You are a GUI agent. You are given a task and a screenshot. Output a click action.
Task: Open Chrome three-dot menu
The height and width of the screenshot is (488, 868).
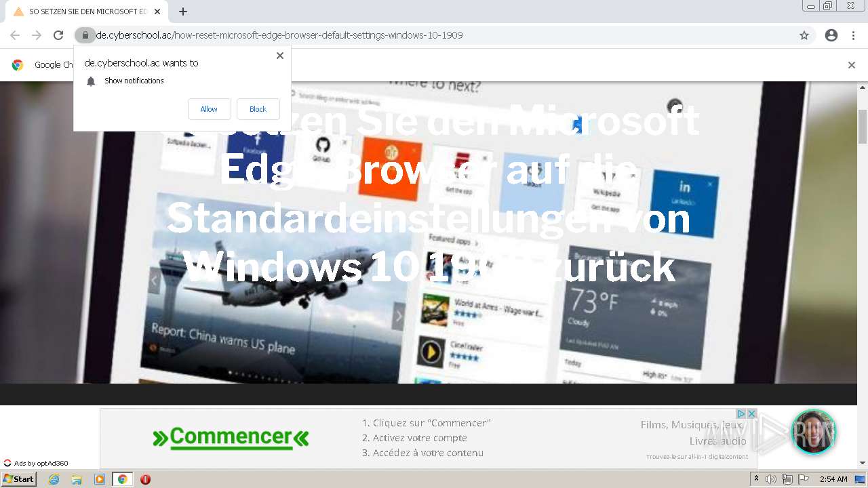(853, 35)
